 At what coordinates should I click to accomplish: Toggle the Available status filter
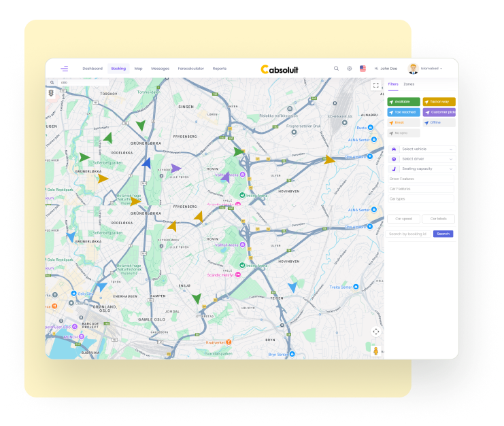[404, 102]
